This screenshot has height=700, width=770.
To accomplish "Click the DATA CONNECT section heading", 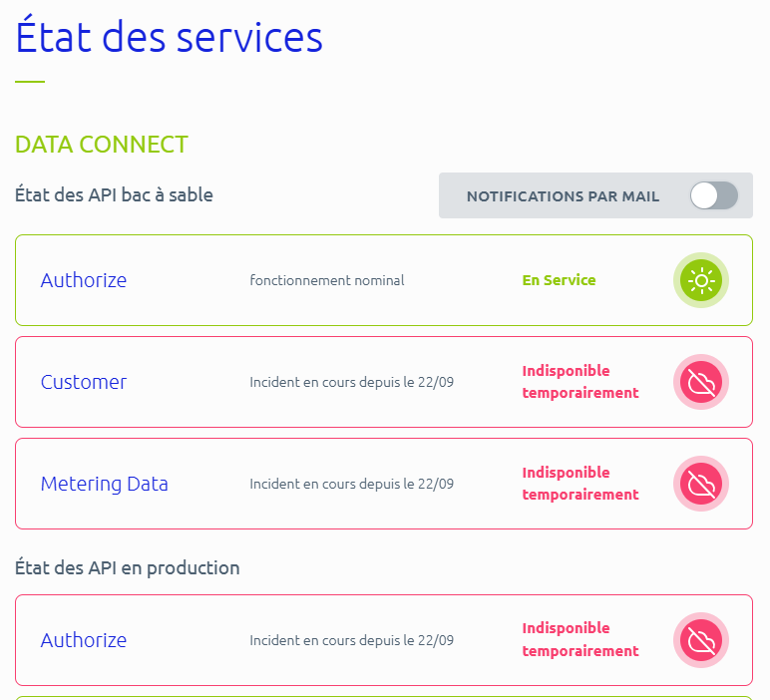I will point(102,145).
